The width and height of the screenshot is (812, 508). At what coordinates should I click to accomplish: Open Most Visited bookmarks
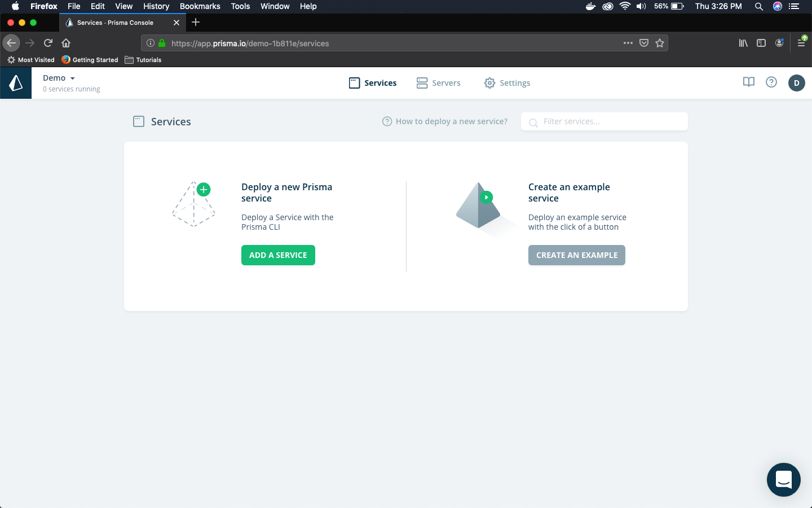coord(31,60)
